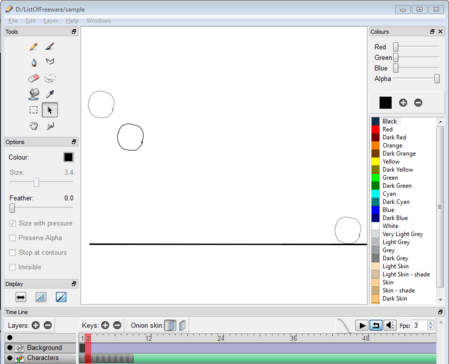This screenshot has height=364, width=449.
Task: Increase the Fps spinner value
Action: click(x=431, y=323)
